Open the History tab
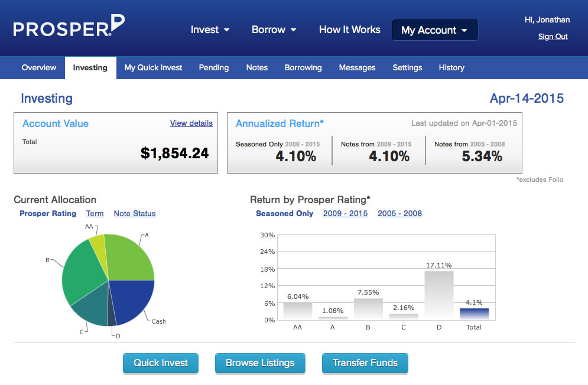The image size is (588, 385). pos(451,67)
